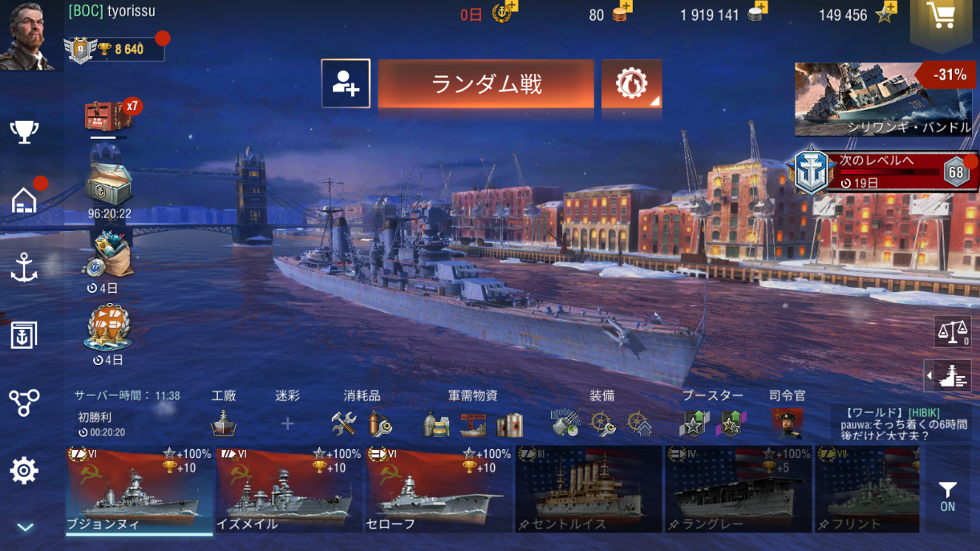This screenshot has width=980, height=551.
Task: Open the 次のレベルへ progress bar
Action: [x=887, y=171]
